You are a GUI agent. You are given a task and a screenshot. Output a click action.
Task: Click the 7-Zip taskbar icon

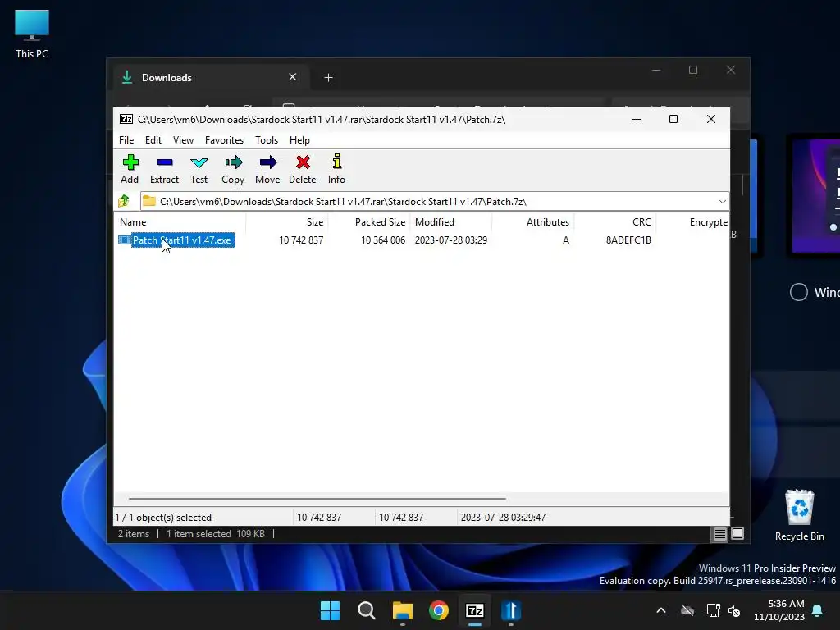475,610
